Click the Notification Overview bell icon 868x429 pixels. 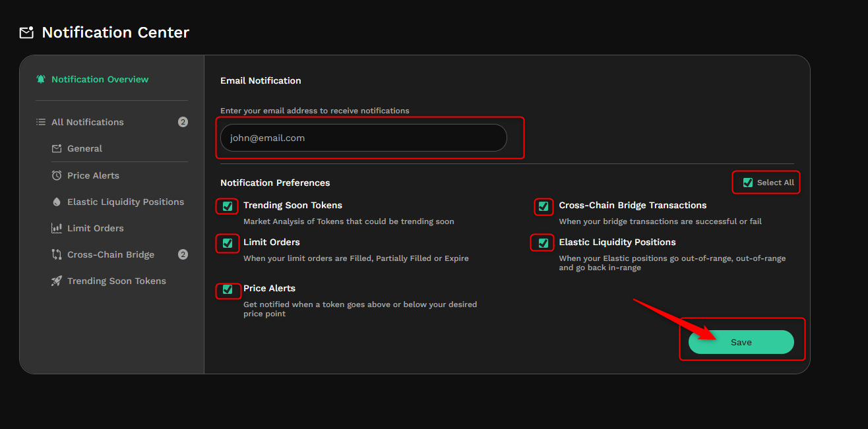[x=41, y=79]
